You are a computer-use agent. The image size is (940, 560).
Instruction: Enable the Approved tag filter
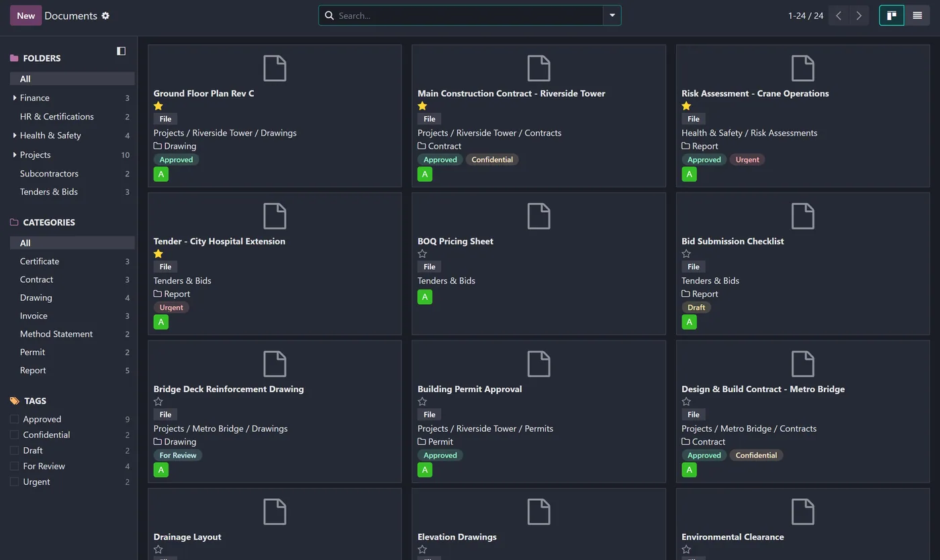click(14, 419)
